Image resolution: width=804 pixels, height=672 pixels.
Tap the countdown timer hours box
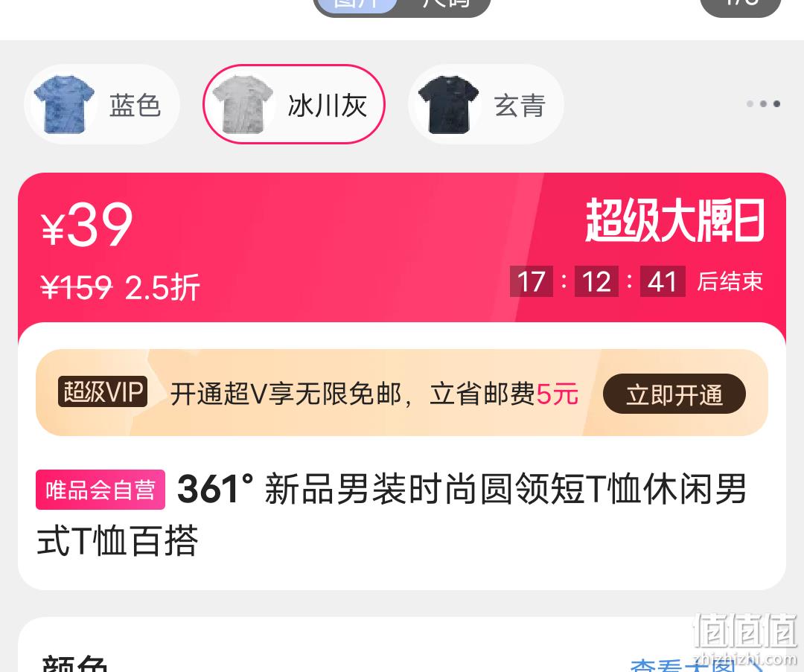point(532,281)
